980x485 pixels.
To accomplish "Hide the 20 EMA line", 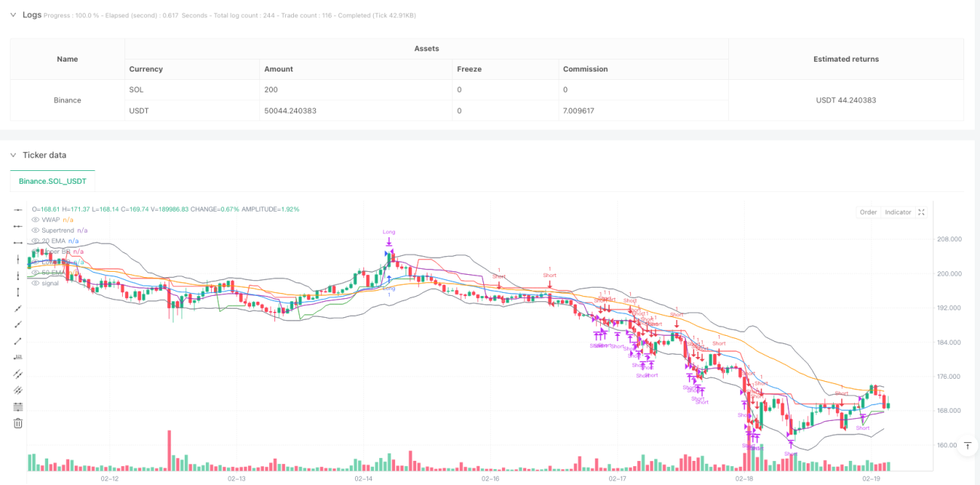I will click(35, 240).
